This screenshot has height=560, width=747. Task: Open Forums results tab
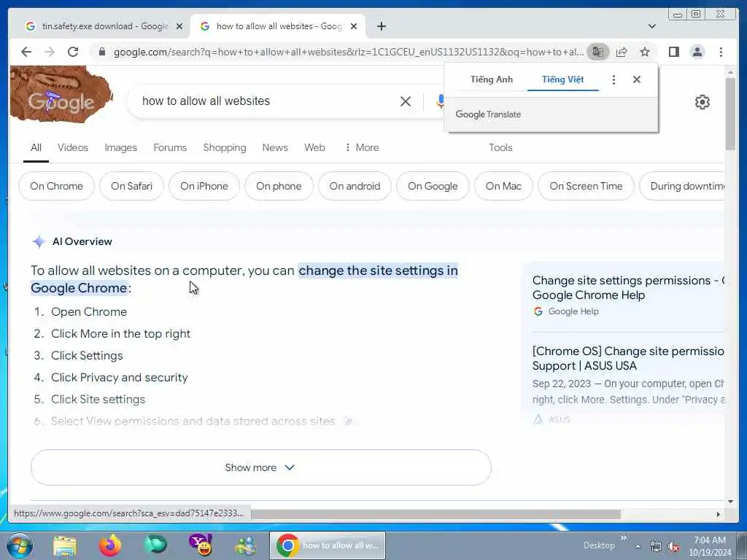point(169,147)
